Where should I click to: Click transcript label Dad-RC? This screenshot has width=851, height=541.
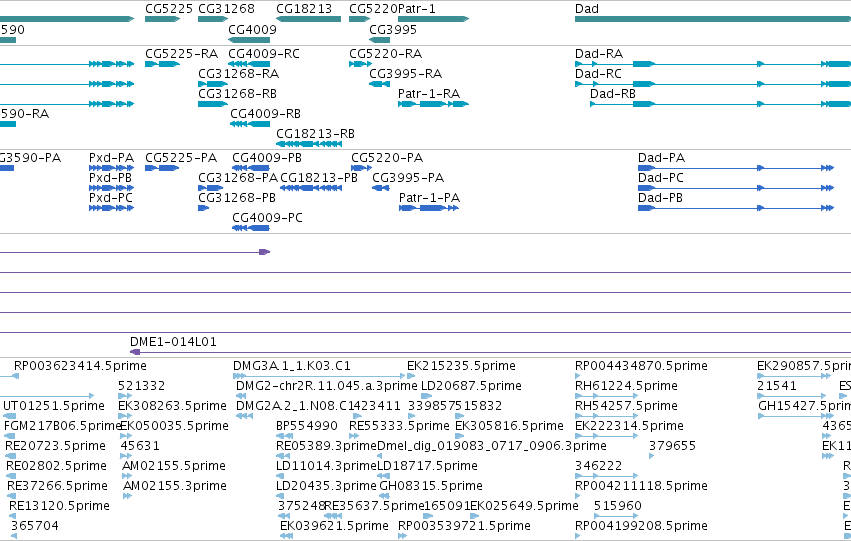(x=598, y=74)
